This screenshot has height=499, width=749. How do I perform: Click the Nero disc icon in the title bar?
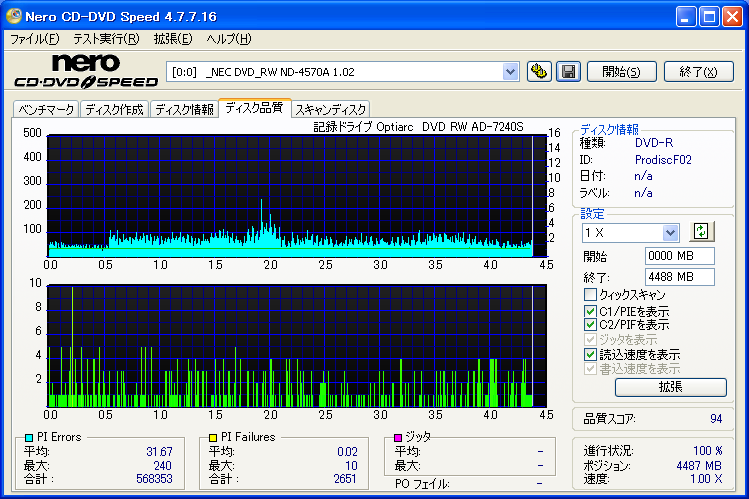(13, 16)
